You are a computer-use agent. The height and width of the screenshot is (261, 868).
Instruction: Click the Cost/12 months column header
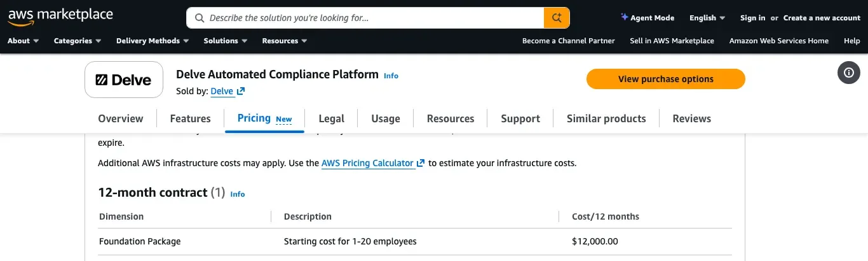[606, 216]
